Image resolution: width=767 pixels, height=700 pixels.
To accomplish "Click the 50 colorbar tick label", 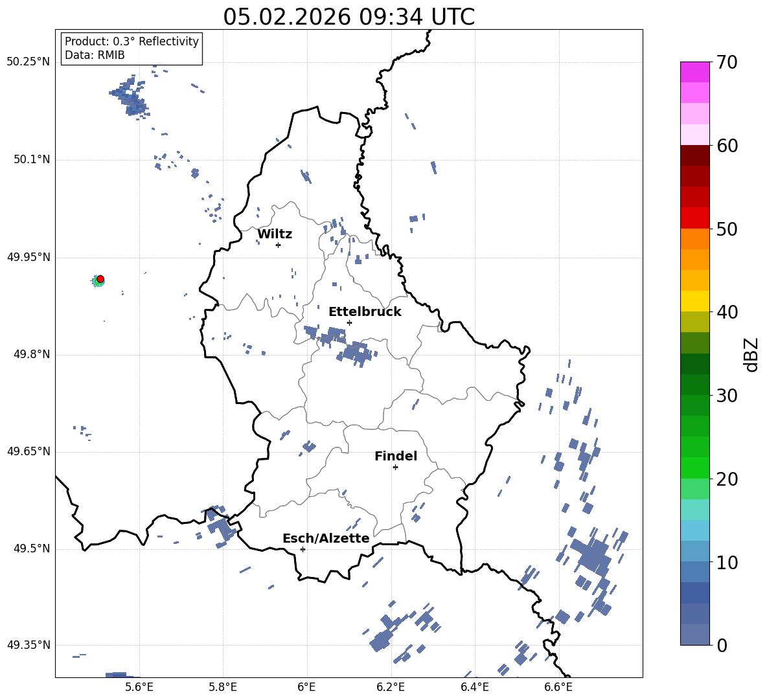I will 727,229.
